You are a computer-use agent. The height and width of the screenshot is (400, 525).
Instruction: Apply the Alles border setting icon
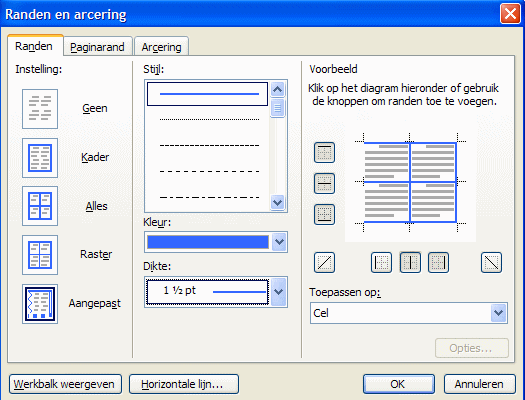[40, 206]
